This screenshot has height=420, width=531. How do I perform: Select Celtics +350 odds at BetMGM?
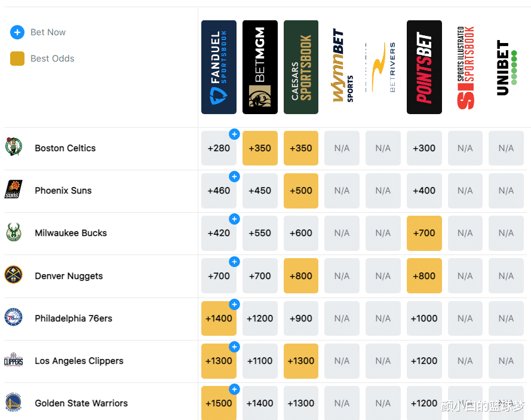(260, 148)
